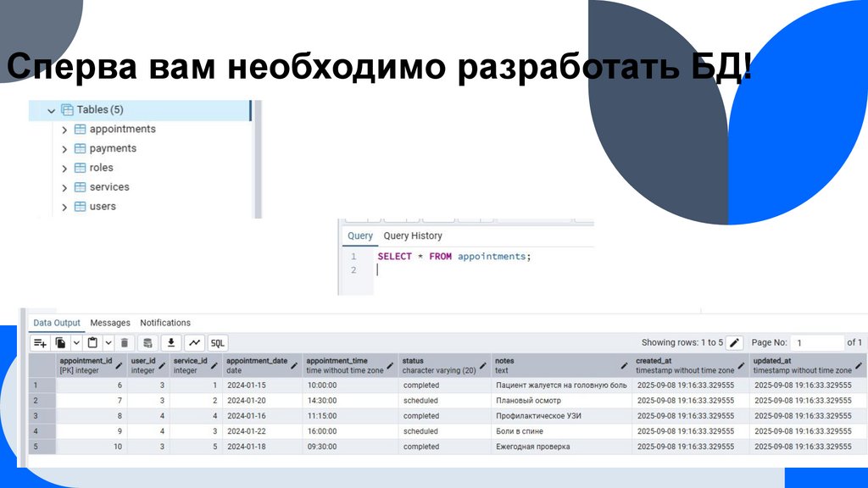The height and width of the screenshot is (488, 868).
Task: Expand the roles table node
Action: 64,169
